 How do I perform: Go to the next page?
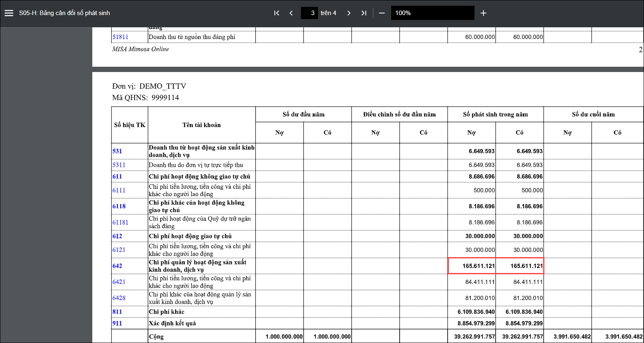click(x=349, y=13)
